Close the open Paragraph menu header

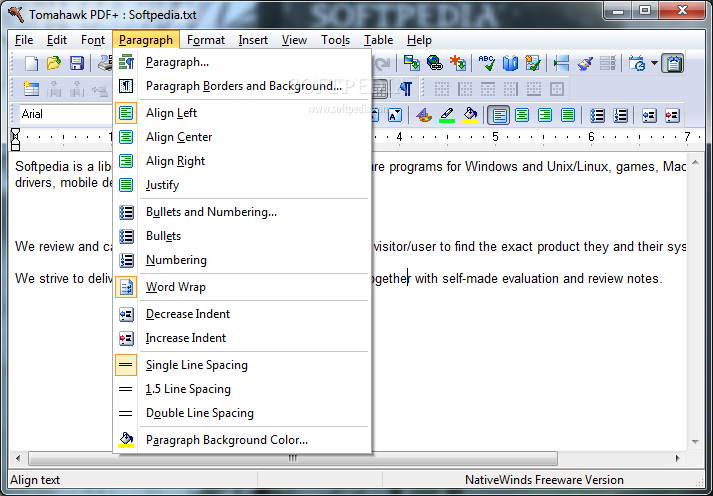[x=146, y=40]
